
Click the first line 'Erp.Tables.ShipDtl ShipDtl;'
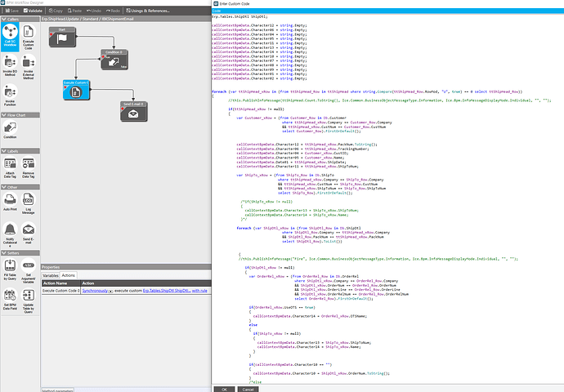239,16
